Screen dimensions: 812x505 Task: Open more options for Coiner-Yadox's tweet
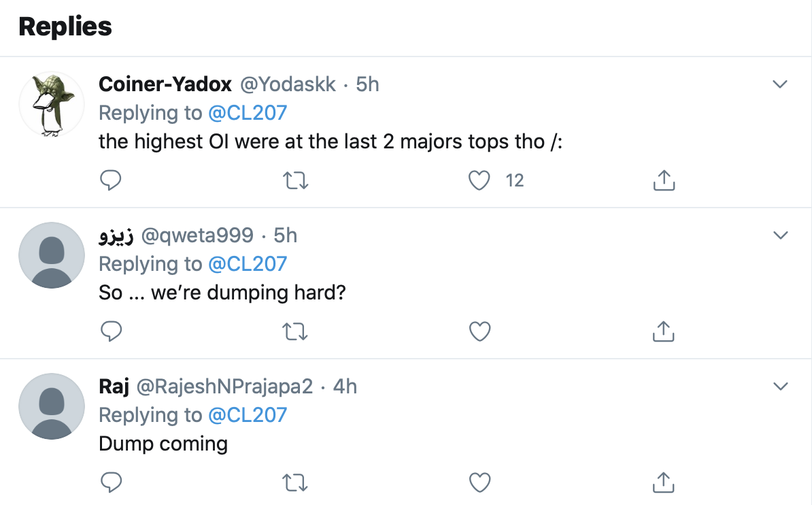click(780, 84)
